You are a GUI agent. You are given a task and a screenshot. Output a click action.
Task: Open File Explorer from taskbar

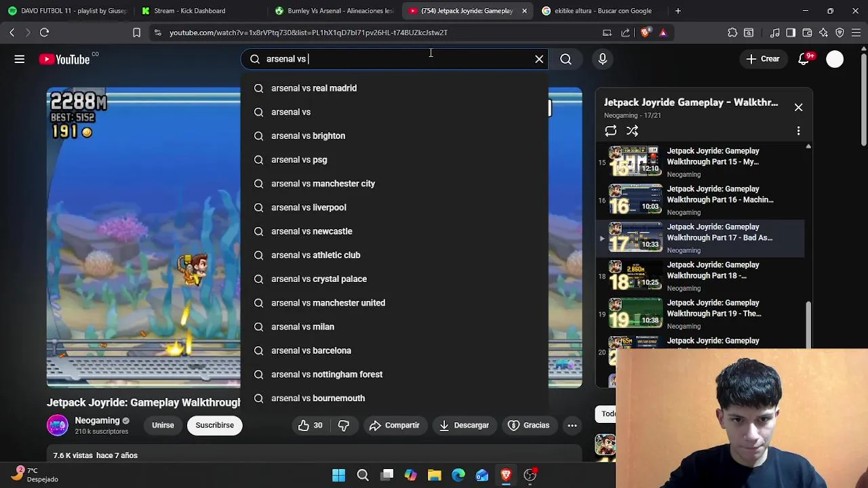[434, 475]
